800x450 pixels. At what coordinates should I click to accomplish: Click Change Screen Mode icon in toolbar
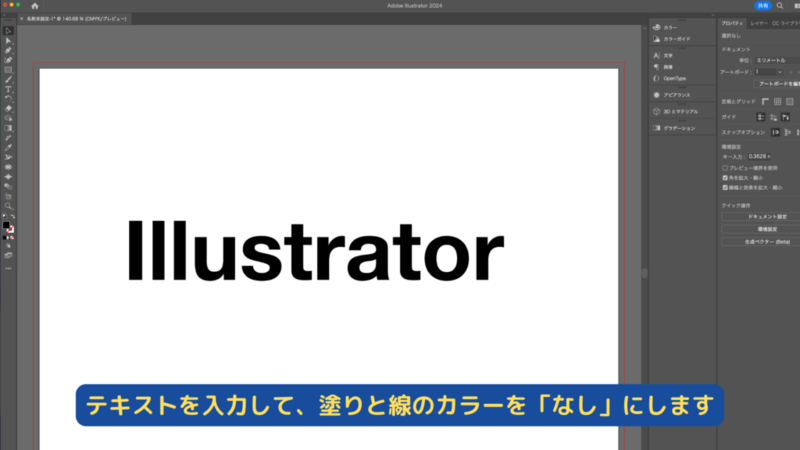(x=8, y=256)
